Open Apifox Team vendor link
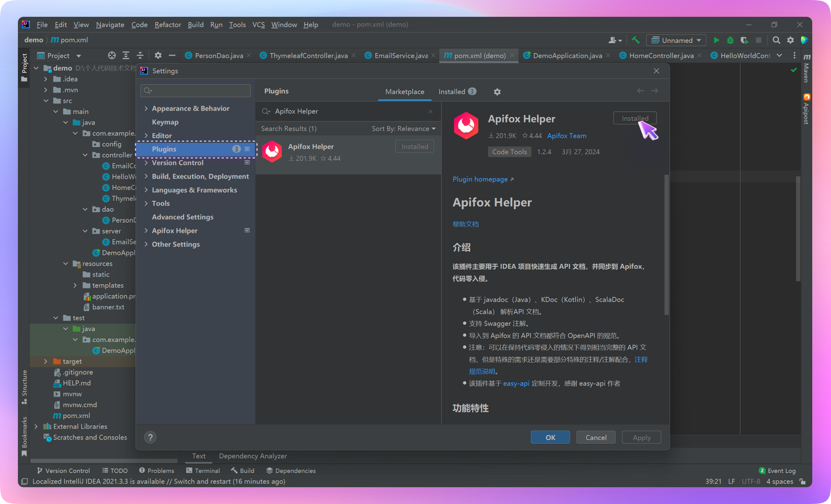Image resolution: width=831 pixels, height=504 pixels. (x=567, y=135)
